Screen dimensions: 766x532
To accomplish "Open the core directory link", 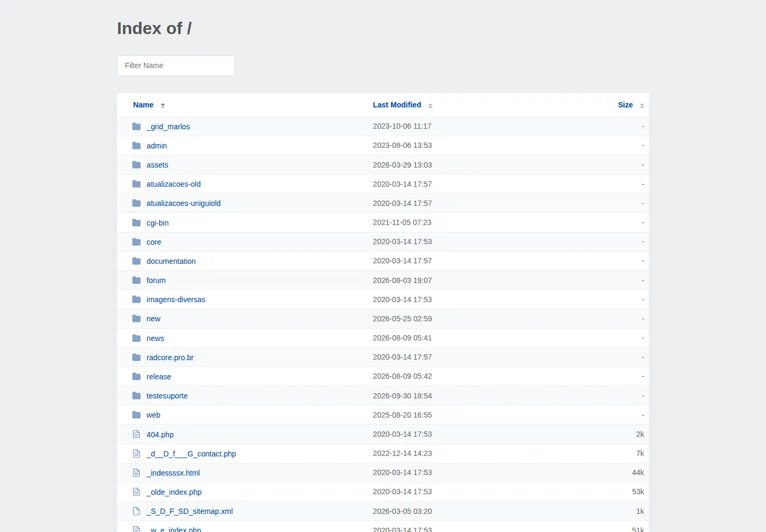I will point(154,242).
